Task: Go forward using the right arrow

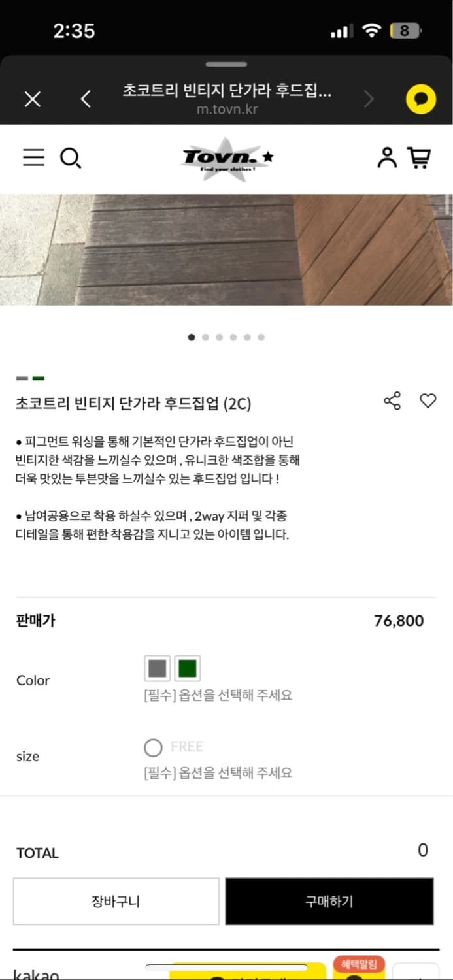Action: click(369, 99)
